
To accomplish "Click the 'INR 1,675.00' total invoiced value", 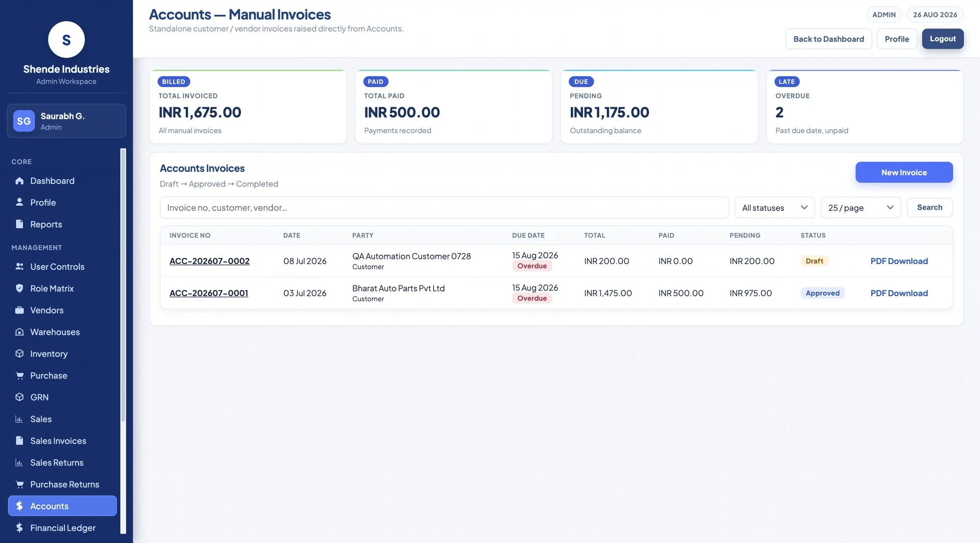I will [200, 112].
